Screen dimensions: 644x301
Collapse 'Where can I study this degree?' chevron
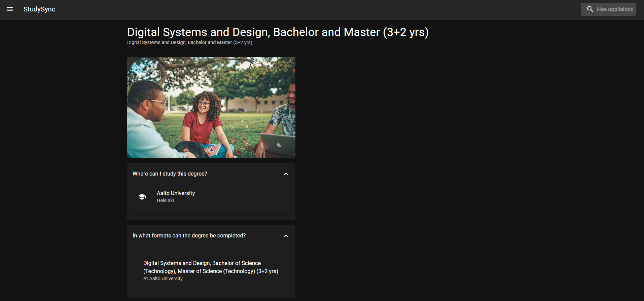point(286,174)
